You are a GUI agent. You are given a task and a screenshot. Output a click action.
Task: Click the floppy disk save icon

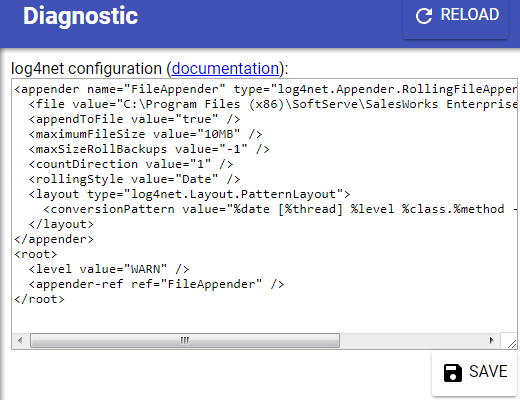tap(453, 373)
